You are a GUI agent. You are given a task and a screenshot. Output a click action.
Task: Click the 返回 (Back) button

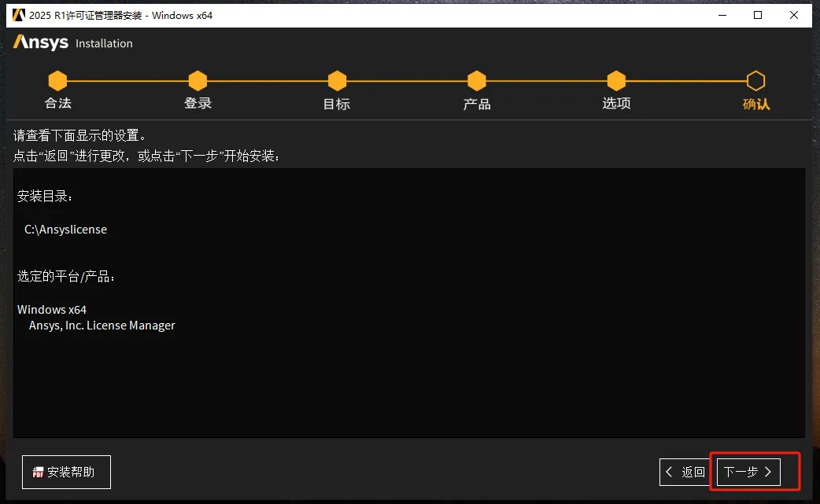pos(686,472)
